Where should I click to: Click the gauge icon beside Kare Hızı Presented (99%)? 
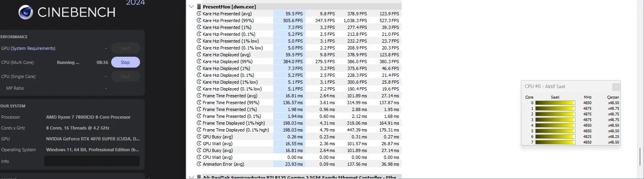[x=199, y=21]
